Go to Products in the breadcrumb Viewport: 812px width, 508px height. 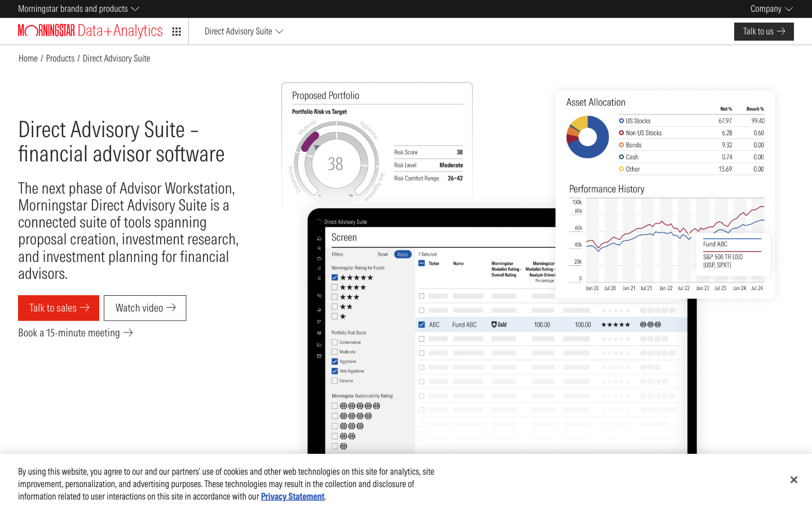tap(60, 58)
